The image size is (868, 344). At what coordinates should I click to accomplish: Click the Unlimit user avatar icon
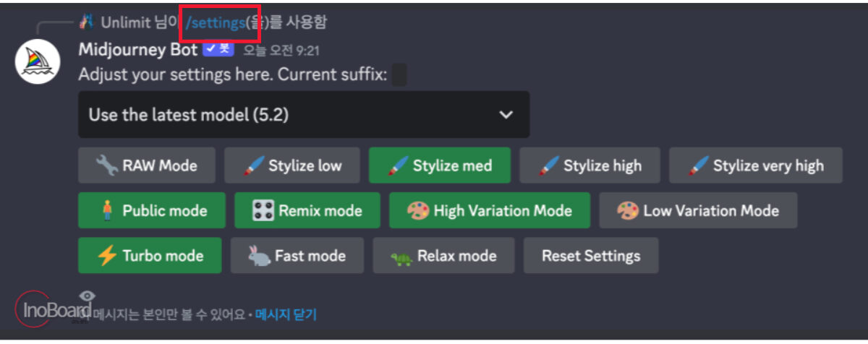[x=87, y=22]
